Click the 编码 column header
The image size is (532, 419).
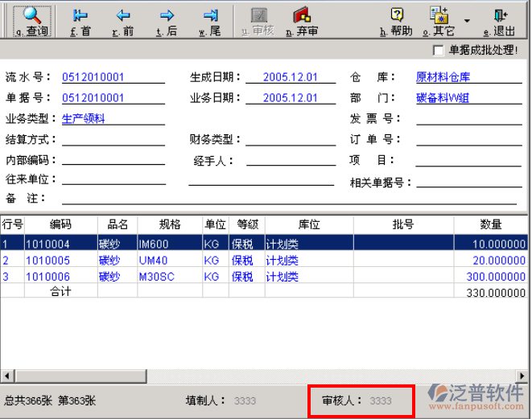tap(60, 224)
